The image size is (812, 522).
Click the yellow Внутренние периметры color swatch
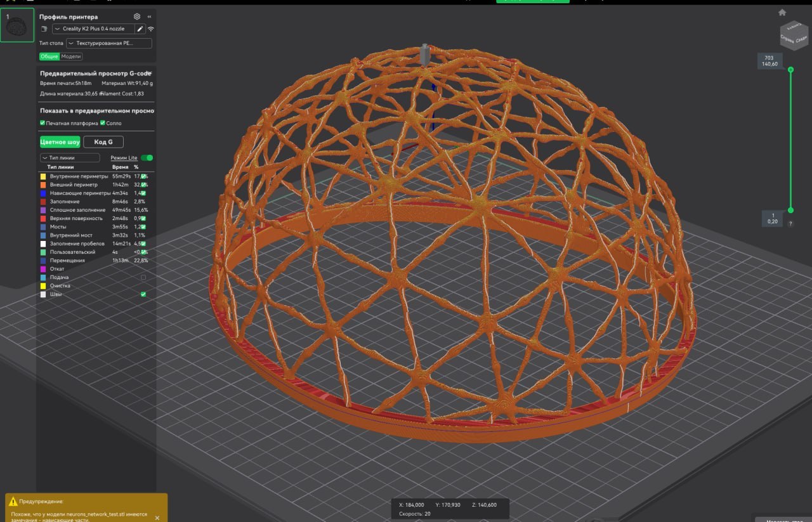pyautogui.click(x=43, y=176)
